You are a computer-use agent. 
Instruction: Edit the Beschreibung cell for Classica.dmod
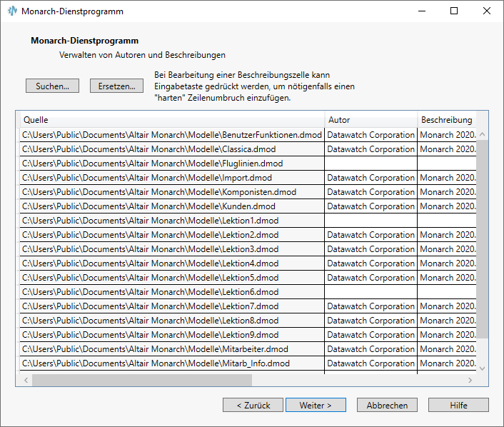point(447,149)
